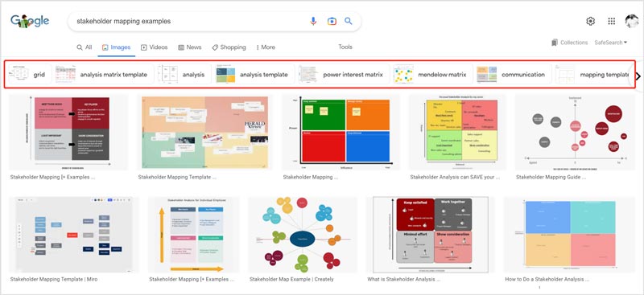Image resolution: width=644 pixels, height=295 pixels.
Task: Open 'How to Do a Stakeholder Analysis ...' link
Action: click(x=547, y=280)
